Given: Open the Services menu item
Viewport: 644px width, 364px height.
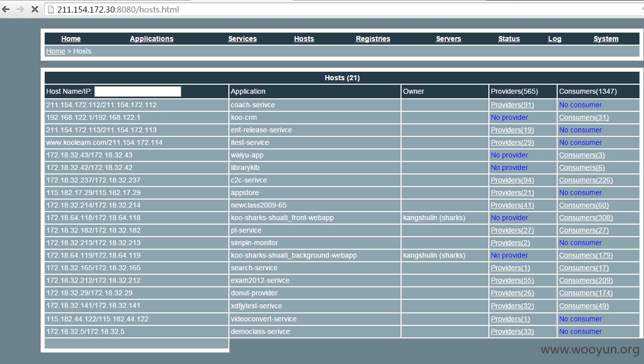Looking at the screenshot, I should tap(242, 39).
